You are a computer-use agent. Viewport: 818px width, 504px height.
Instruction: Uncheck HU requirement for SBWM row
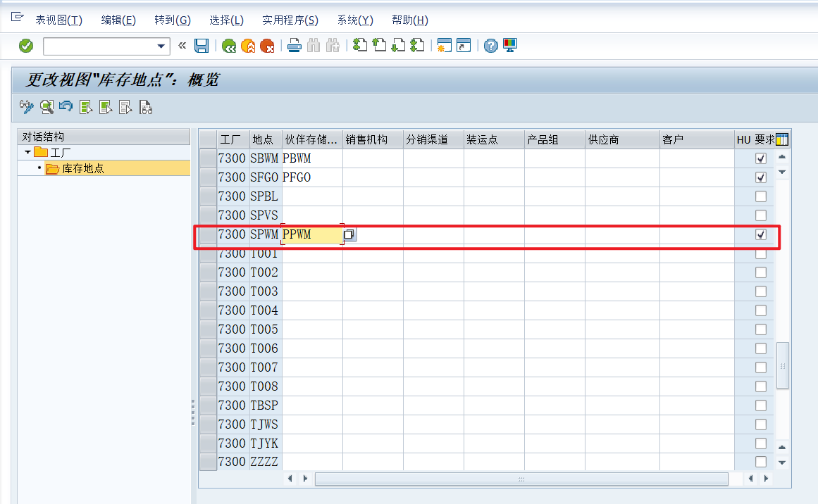click(x=761, y=158)
